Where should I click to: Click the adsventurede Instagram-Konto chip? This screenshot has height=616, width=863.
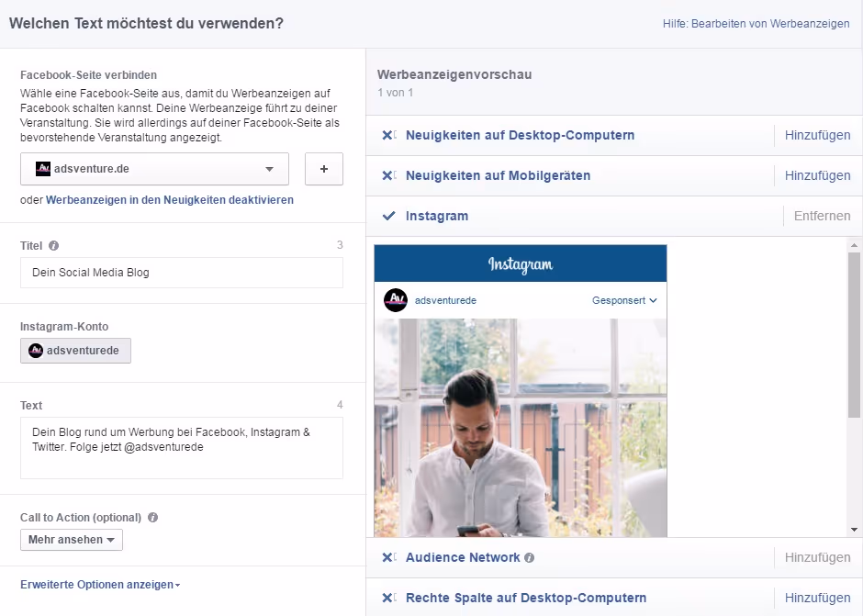[76, 351]
